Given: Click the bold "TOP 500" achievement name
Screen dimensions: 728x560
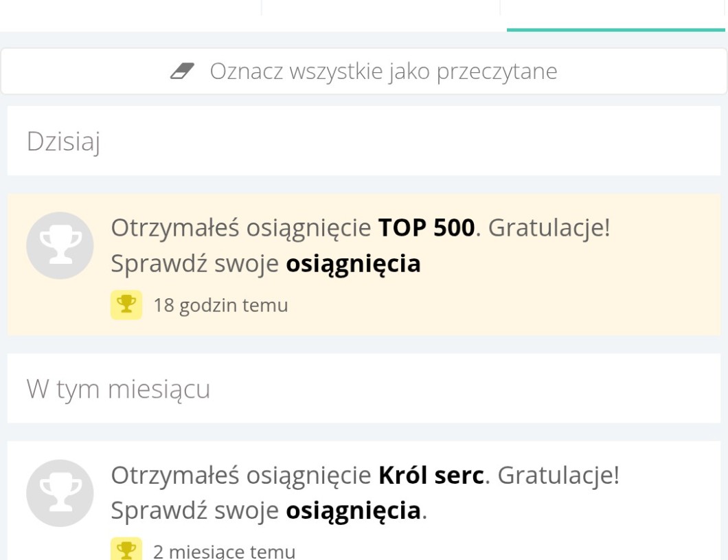Looking at the screenshot, I should click(x=426, y=228).
